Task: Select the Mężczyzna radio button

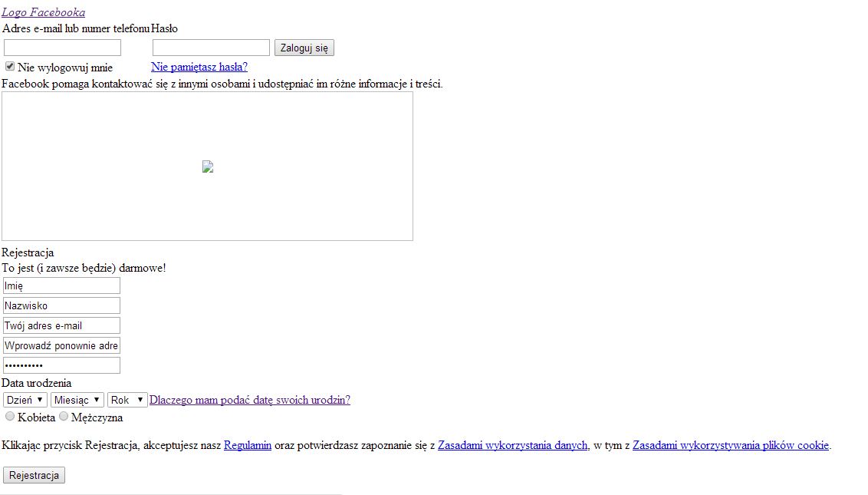Action: click(64, 417)
